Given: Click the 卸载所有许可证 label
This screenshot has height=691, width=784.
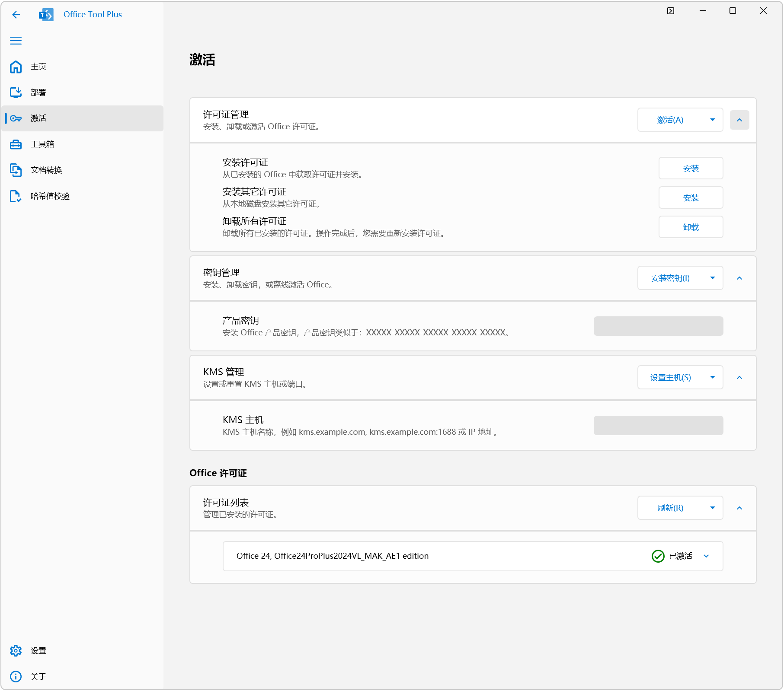Looking at the screenshot, I should (x=254, y=221).
